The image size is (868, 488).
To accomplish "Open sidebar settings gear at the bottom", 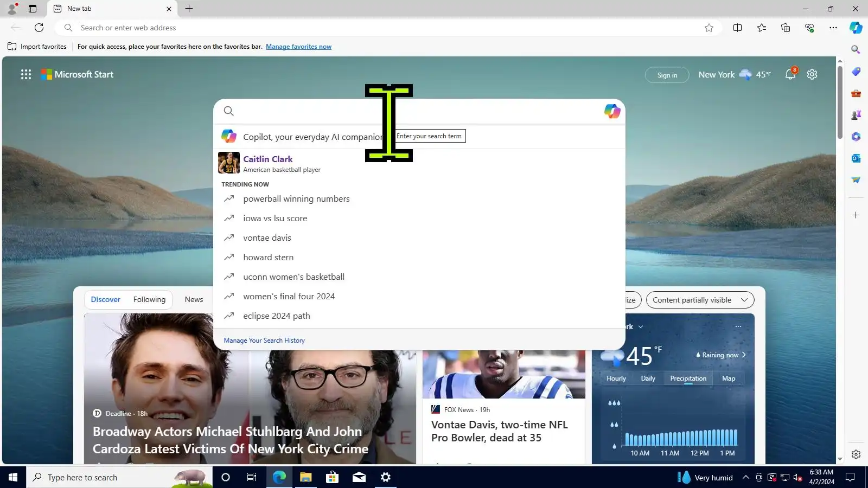I will click(x=856, y=454).
